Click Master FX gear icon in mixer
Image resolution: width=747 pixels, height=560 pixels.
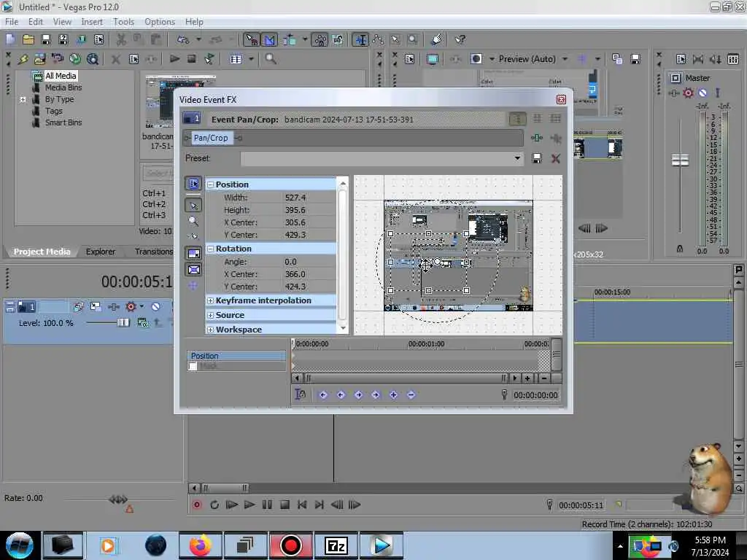pos(688,93)
